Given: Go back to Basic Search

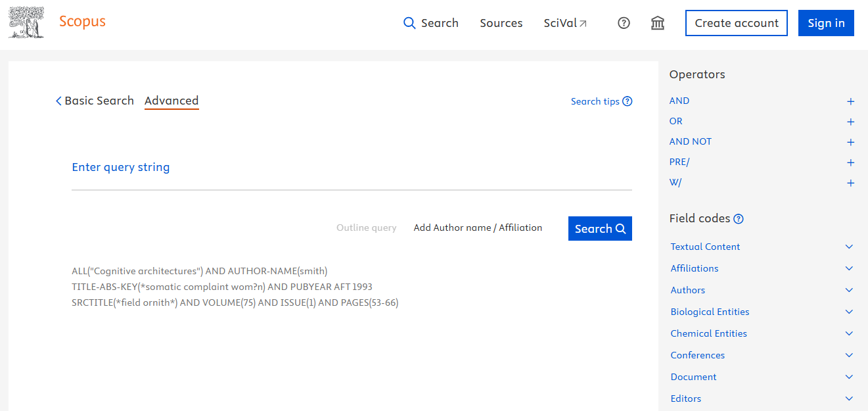Looking at the screenshot, I should 95,101.
